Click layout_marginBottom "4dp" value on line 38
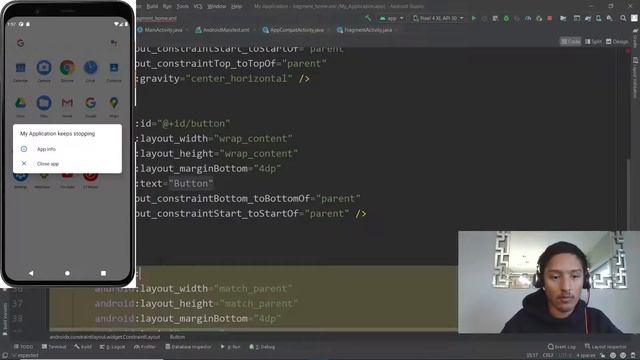640x360 pixels. click(x=267, y=318)
